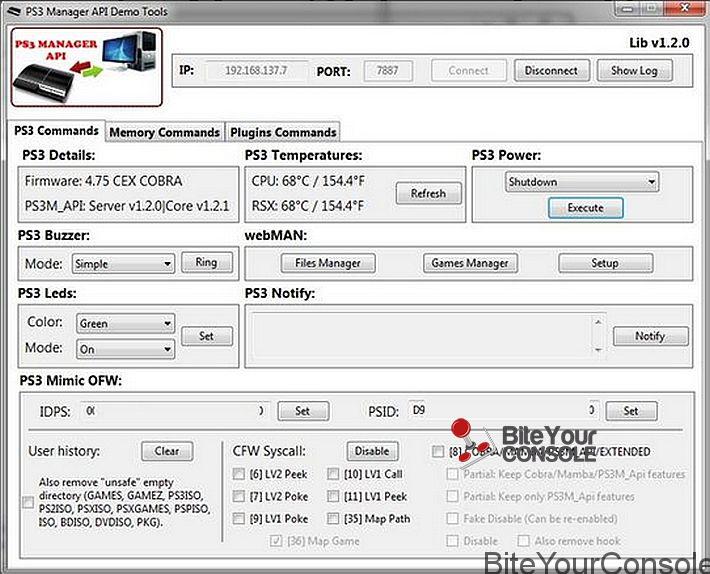
Task: Click the Firmware: 4.75 CEX COBRA text
Action: (x=103, y=181)
